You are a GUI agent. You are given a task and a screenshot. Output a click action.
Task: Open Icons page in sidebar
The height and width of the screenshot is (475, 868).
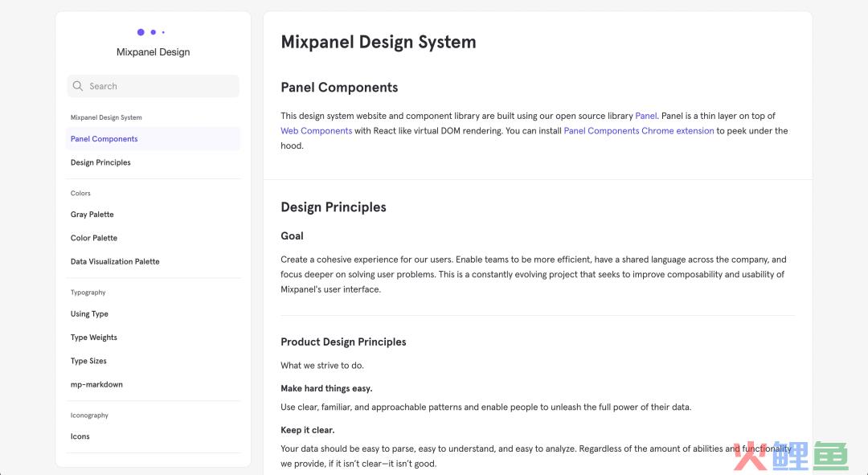click(x=154, y=436)
